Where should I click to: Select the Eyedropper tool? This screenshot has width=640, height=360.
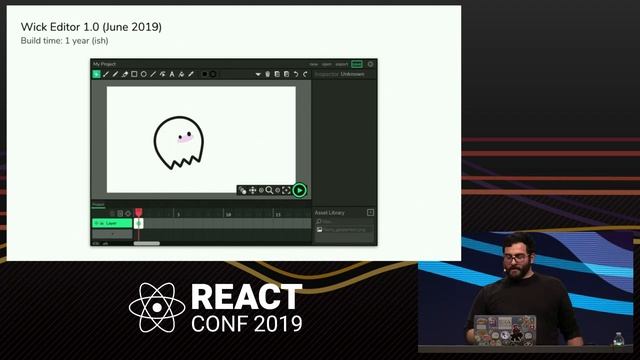191,74
